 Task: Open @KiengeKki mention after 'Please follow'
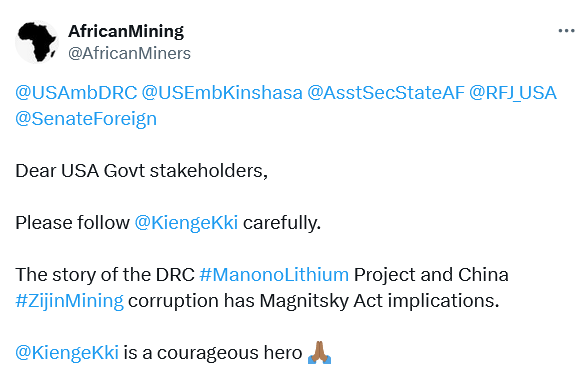point(186,223)
